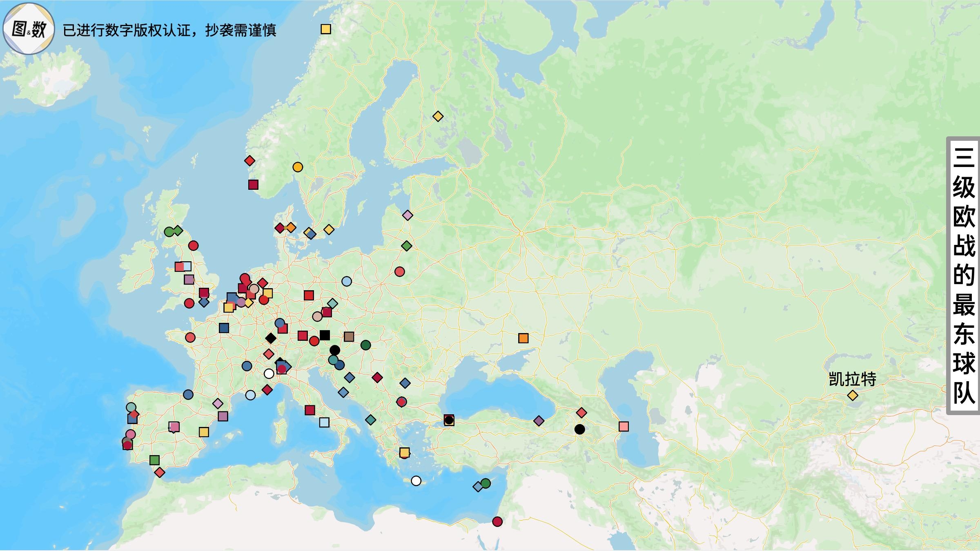Select the blue circle in northern Spain
This screenshot has height=551, width=980.
pyautogui.click(x=188, y=394)
